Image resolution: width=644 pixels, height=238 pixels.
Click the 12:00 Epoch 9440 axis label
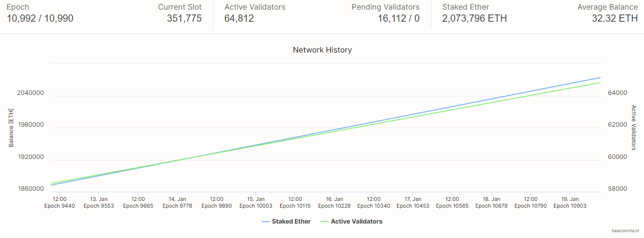point(59,202)
